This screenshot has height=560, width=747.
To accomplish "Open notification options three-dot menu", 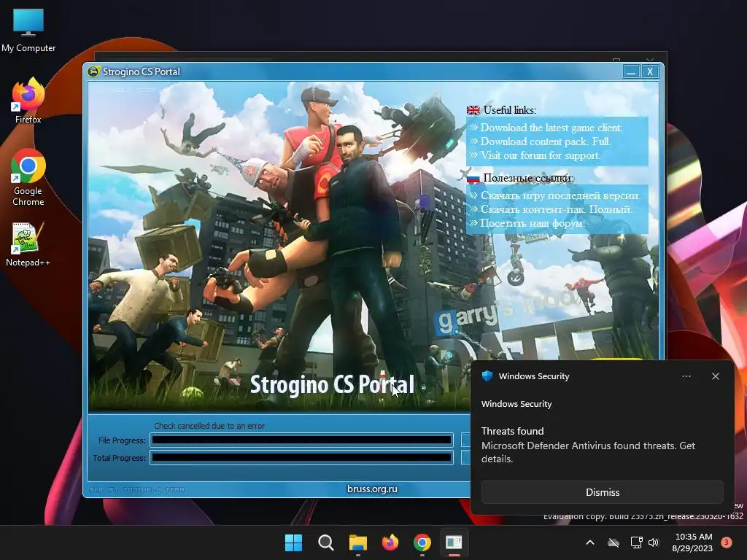I will point(686,376).
